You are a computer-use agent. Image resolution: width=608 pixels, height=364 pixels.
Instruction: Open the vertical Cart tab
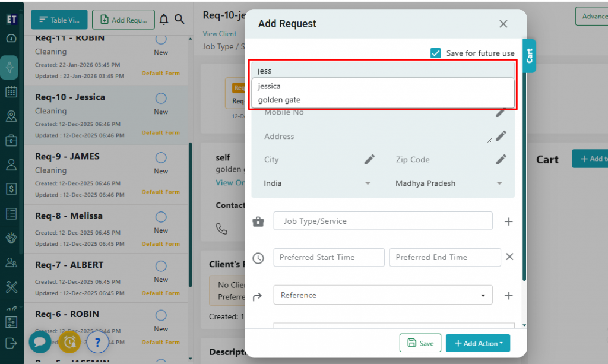pos(529,56)
